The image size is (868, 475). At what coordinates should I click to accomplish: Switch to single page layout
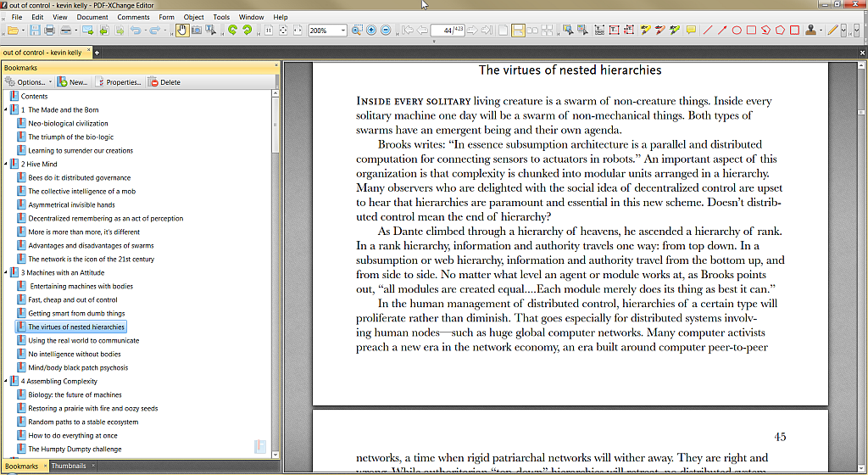(504, 31)
